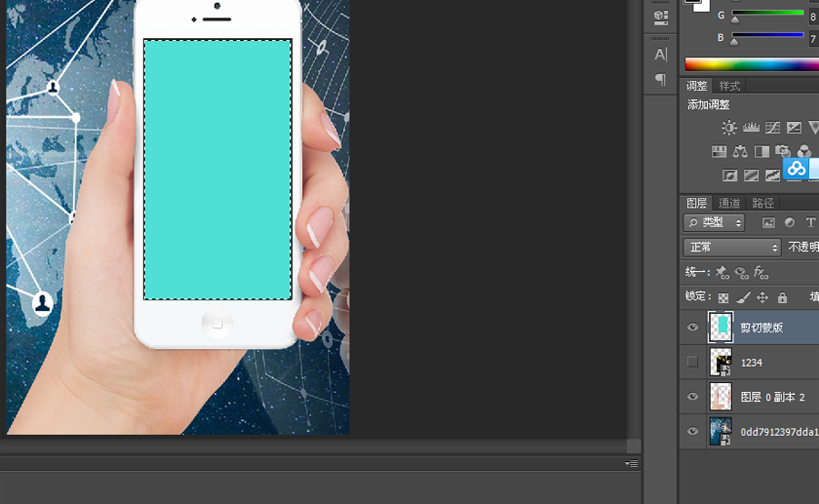Add a Curves adjustment
The width and height of the screenshot is (819, 504).
pos(773,127)
